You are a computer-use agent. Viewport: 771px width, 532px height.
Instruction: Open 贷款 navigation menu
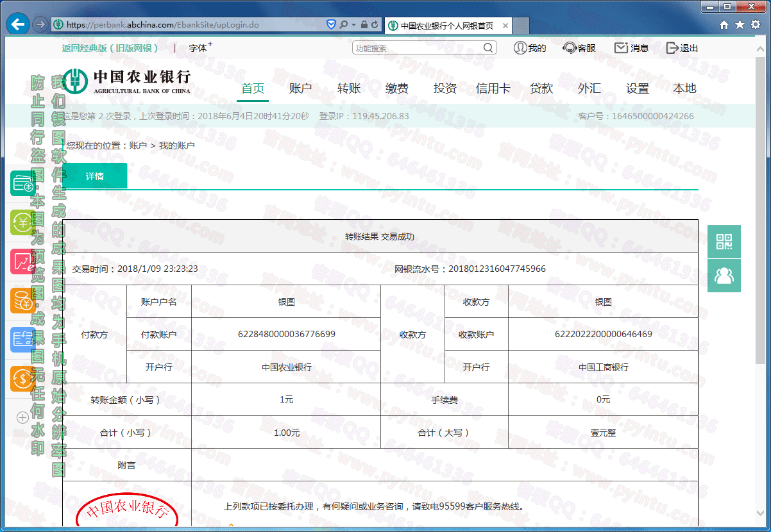541,88
